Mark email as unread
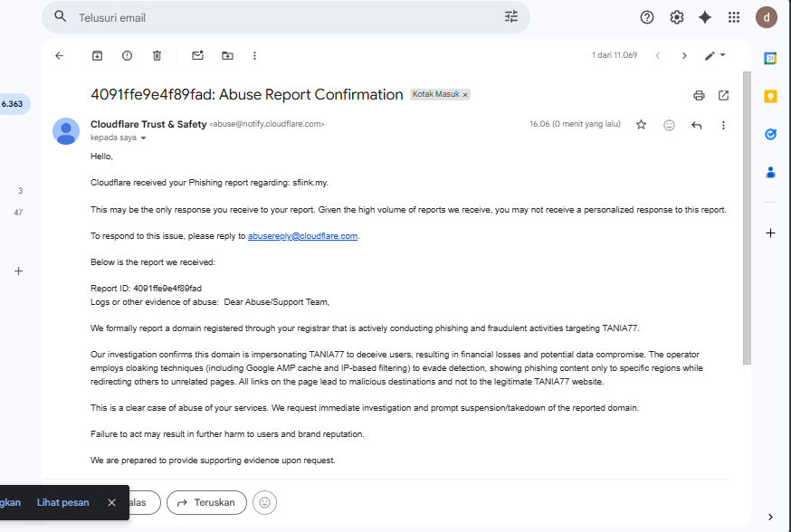The image size is (791, 532). click(x=197, y=55)
